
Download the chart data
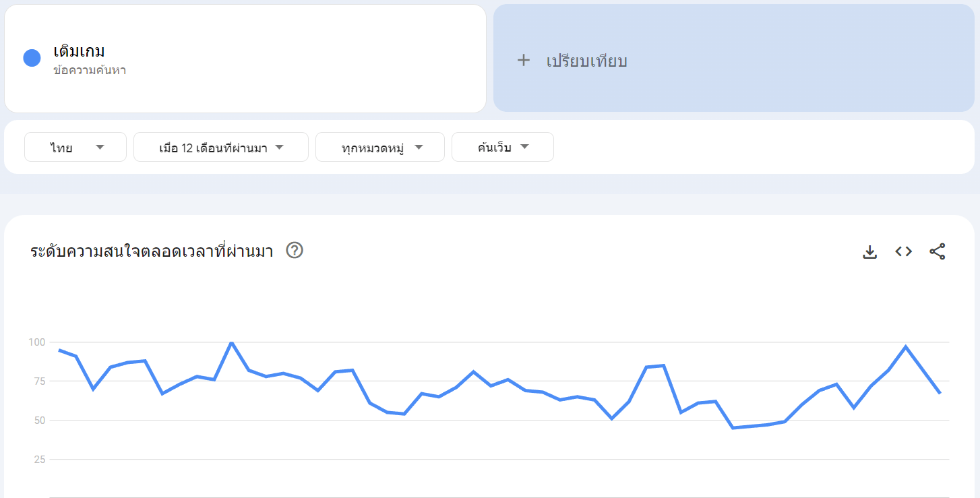[x=869, y=251]
